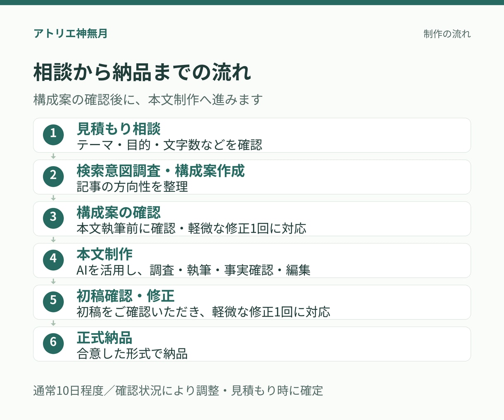Image resolution: width=504 pixels, height=420 pixels.
Task: Select the 本文制作 step title
Action: point(105,254)
